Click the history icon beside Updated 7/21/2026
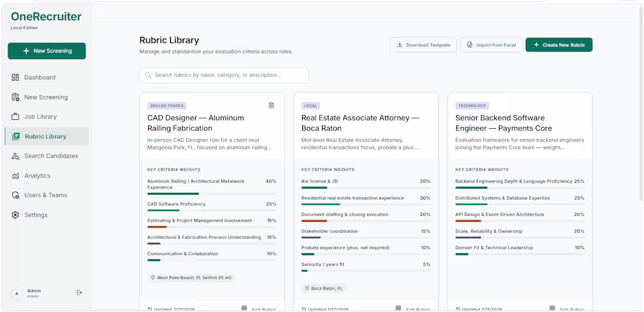This screenshot has width=644, height=312. coord(149,309)
